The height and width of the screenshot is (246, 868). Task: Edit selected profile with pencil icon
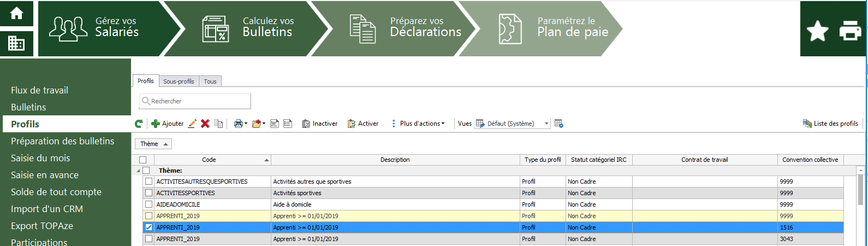192,124
